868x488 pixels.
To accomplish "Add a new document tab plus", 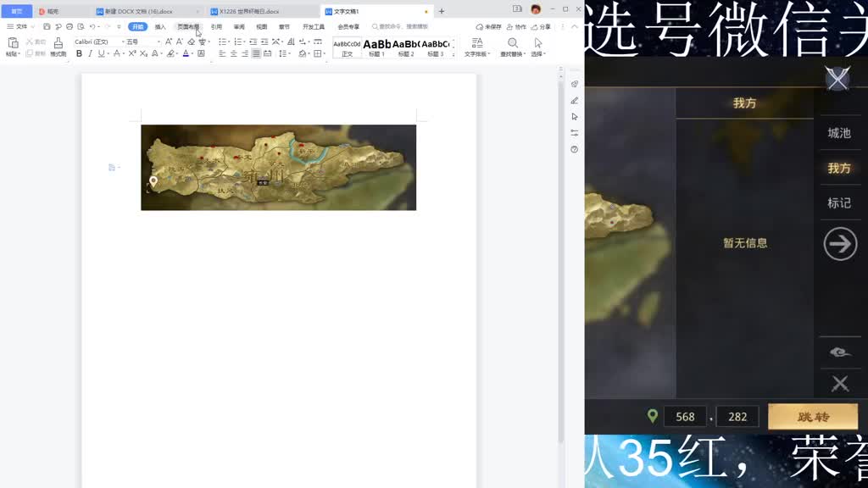I will tap(441, 11).
